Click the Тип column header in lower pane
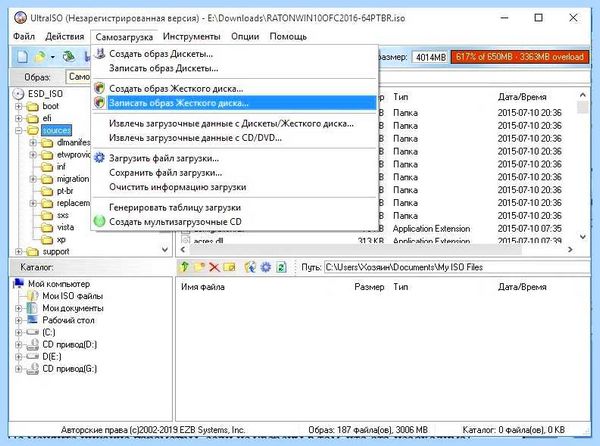600x446 pixels. [x=400, y=287]
